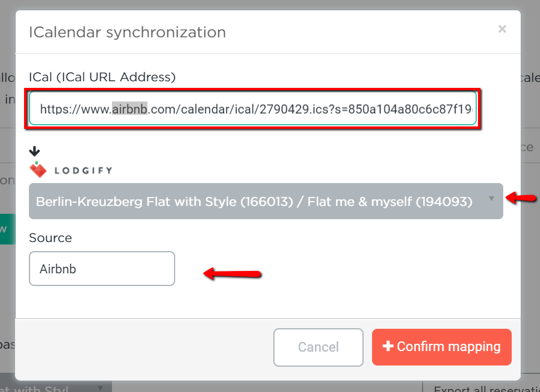Focus the ICal URL address input
Viewport: 540px width, 392px height.
(253, 108)
